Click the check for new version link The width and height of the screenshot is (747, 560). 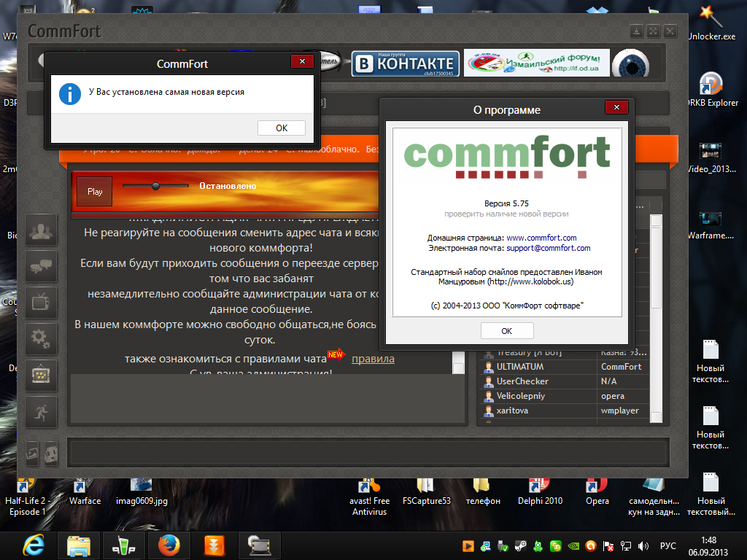506,214
